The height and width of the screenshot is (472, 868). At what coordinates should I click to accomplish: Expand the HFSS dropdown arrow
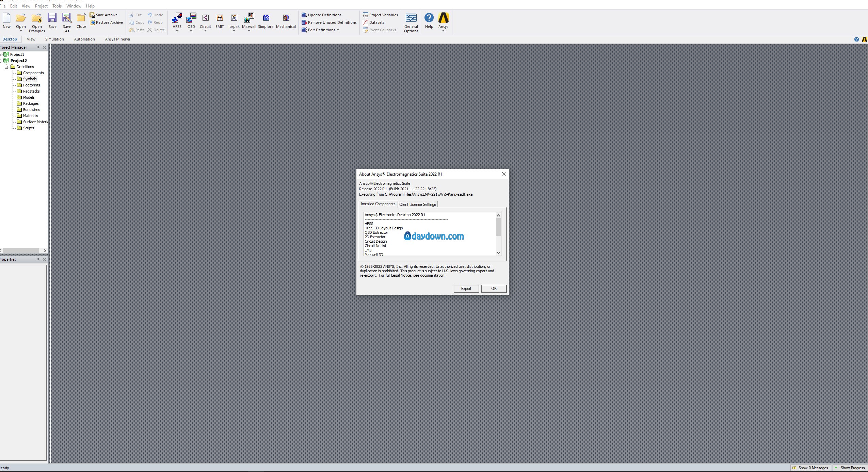point(177,31)
